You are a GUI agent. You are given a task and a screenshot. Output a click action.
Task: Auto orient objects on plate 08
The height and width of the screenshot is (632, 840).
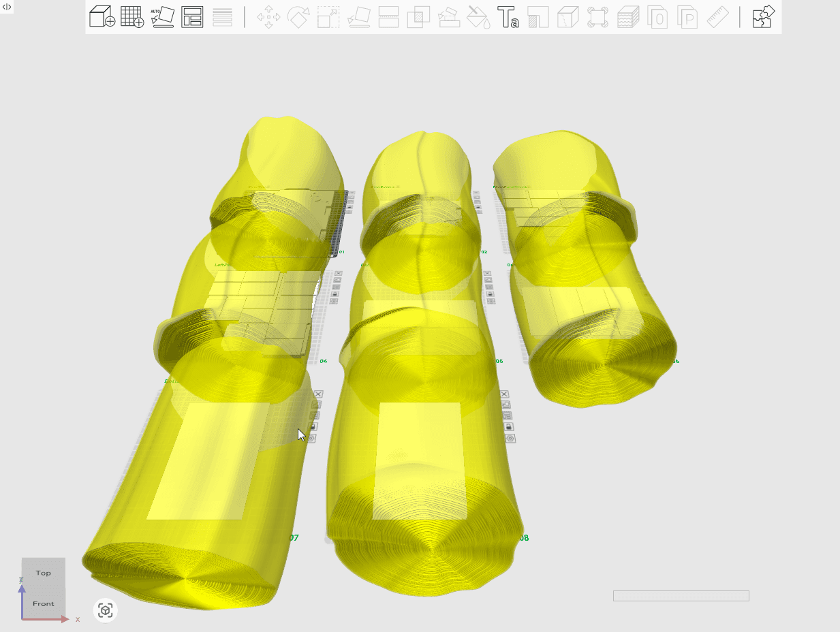pos(505,405)
